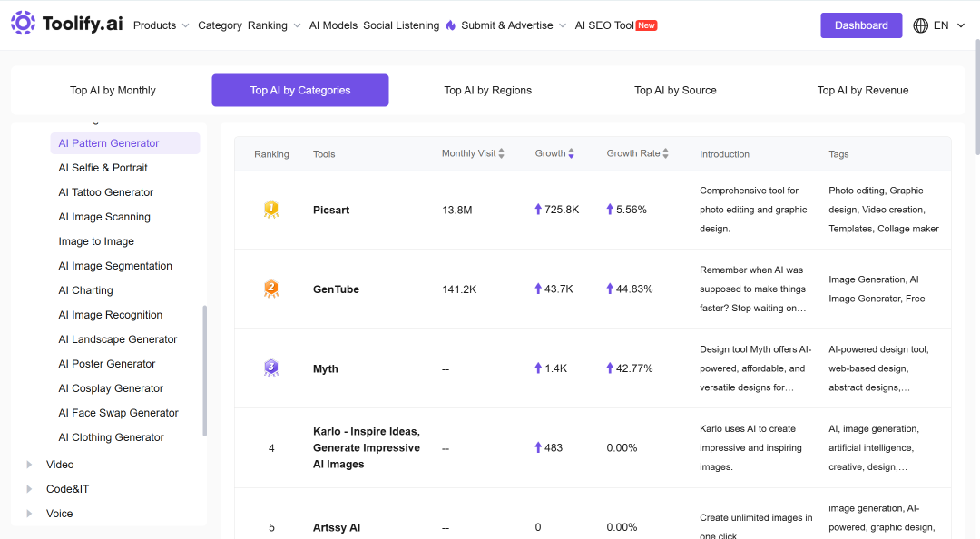The image size is (980, 539).
Task: Open the Myth tool page
Action: (x=326, y=369)
